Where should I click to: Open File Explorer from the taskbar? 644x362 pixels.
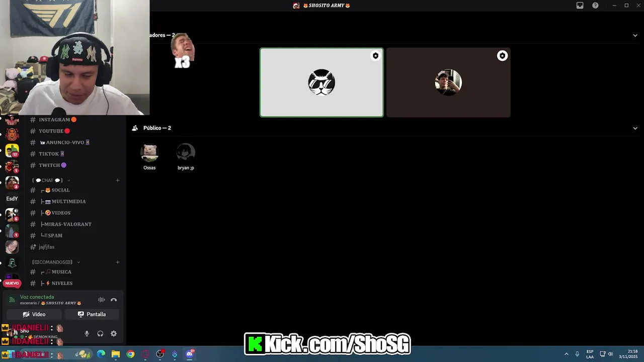coord(115,354)
